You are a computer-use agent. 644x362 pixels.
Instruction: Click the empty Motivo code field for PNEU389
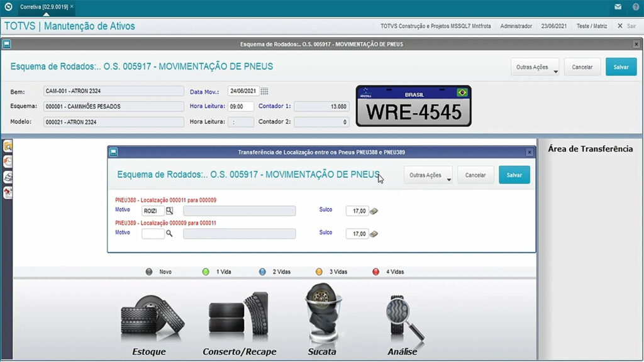click(153, 234)
